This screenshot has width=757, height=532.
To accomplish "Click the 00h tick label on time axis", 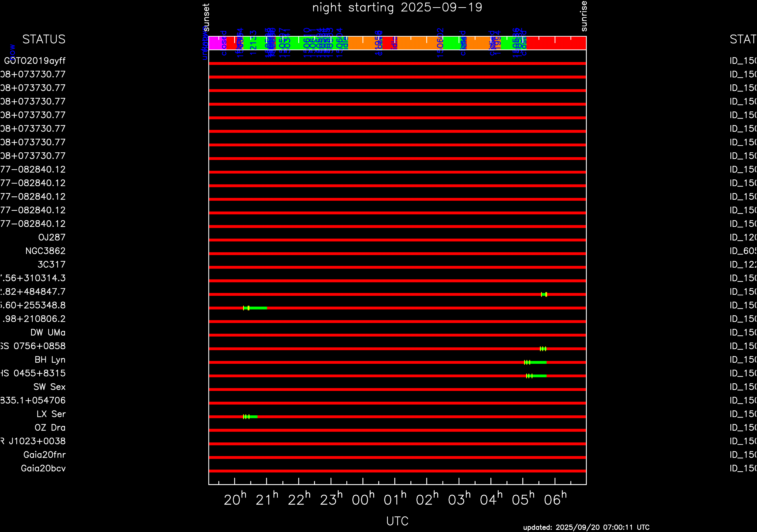I will 363,499.
